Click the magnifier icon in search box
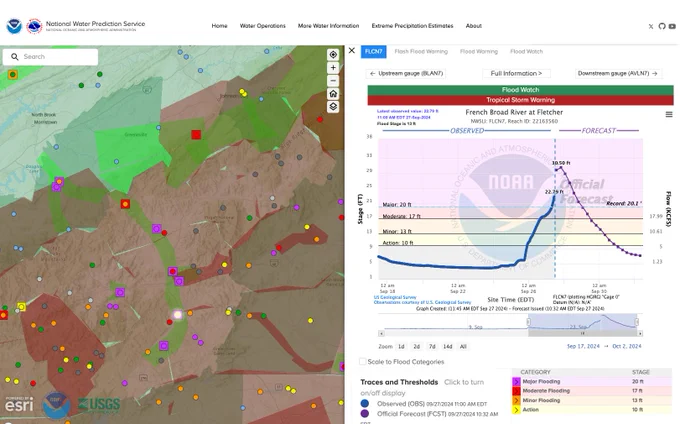Viewport: 680px width, 424px height. [15, 57]
